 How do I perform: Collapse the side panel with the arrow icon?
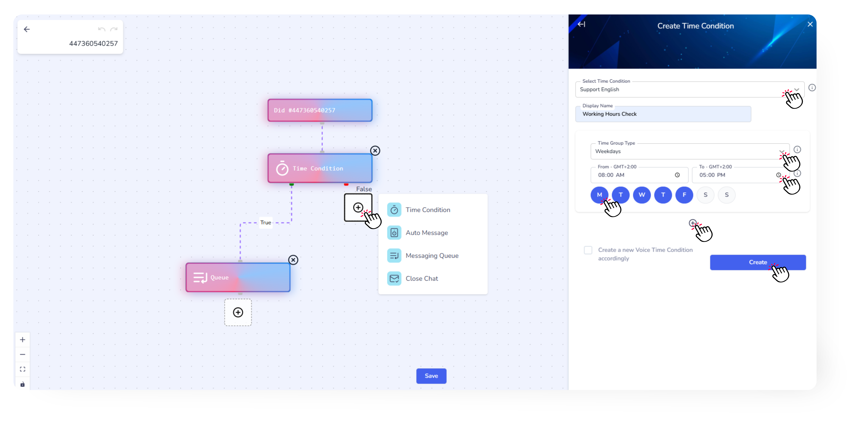click(581, 24)
